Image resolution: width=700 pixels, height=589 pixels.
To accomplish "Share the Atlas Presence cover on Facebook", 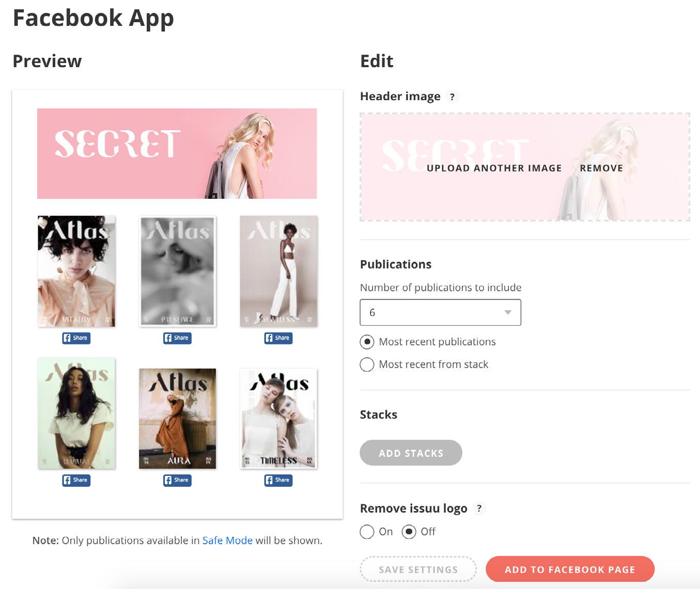I will (x=177, y=338).
